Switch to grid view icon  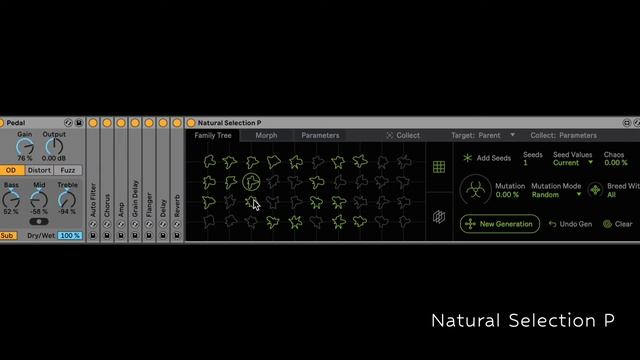click(439, 167)
